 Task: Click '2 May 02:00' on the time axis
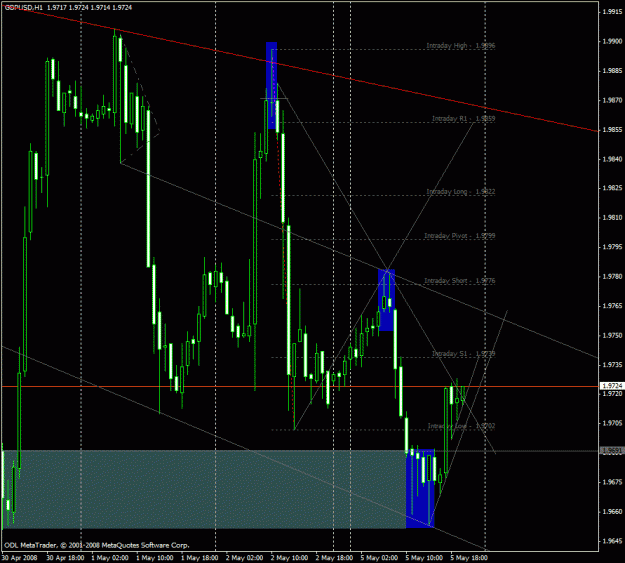(x=244, y=557)
